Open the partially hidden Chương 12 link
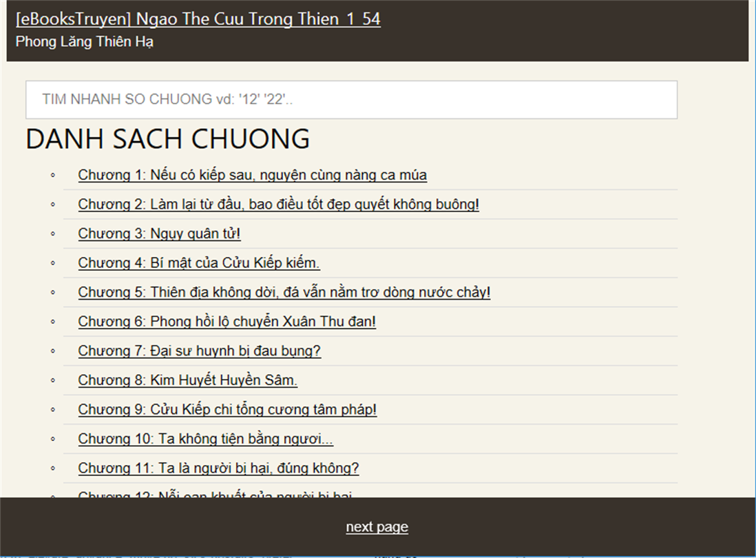The image size is (756, 558). (x=216, y=494)
